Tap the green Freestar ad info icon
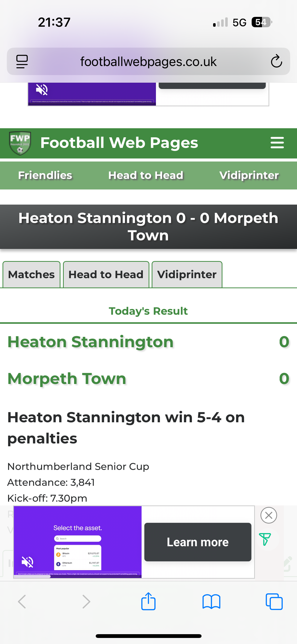Image resolution: width=297 pixels, height=644 pixels. pos(265,539)
